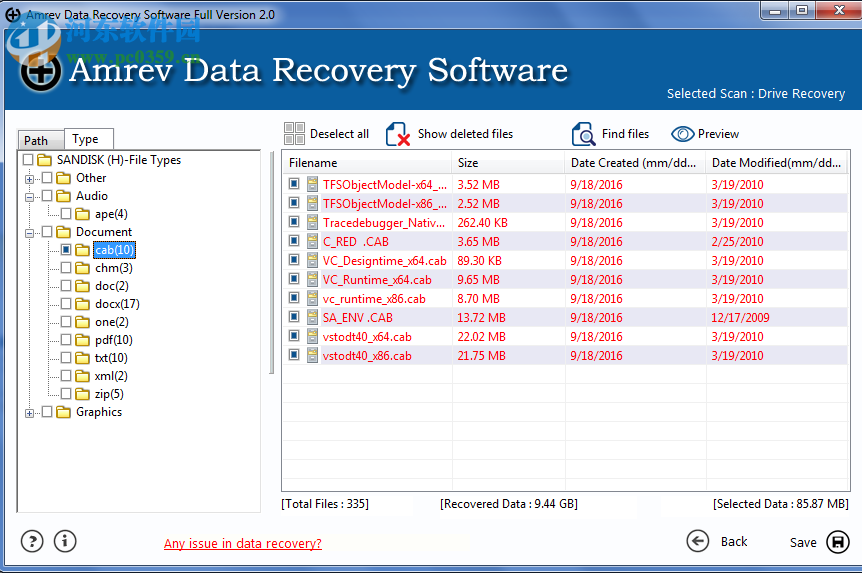Screen dimensions: 862x573
Task: Uncheck the TFSObjectModel-x64 file checkbox
Action: pos(294,184)
